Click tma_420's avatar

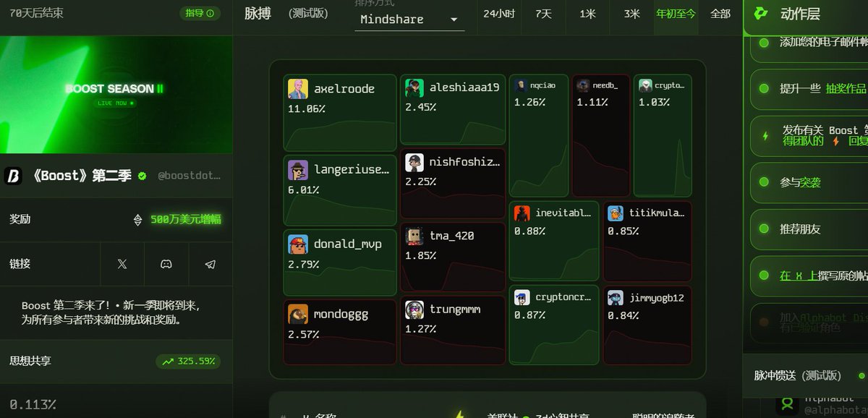(x=414, y=236)
